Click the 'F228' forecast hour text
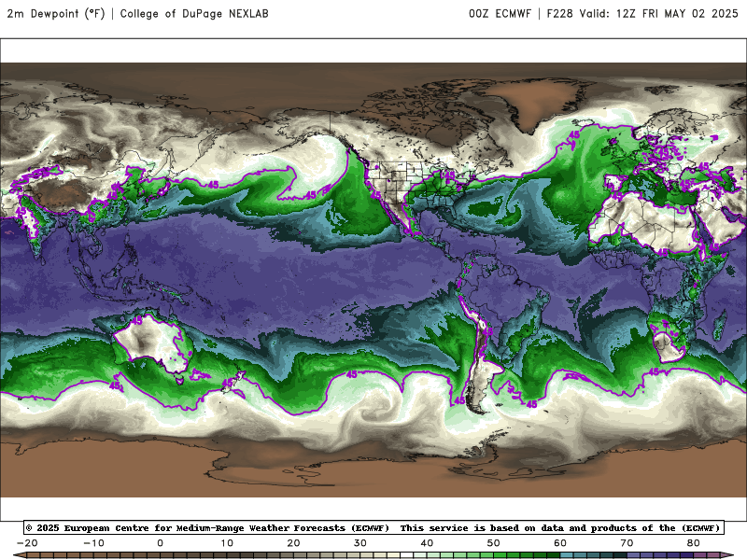This screenshot has width=747, height=560. click(559, 14)
